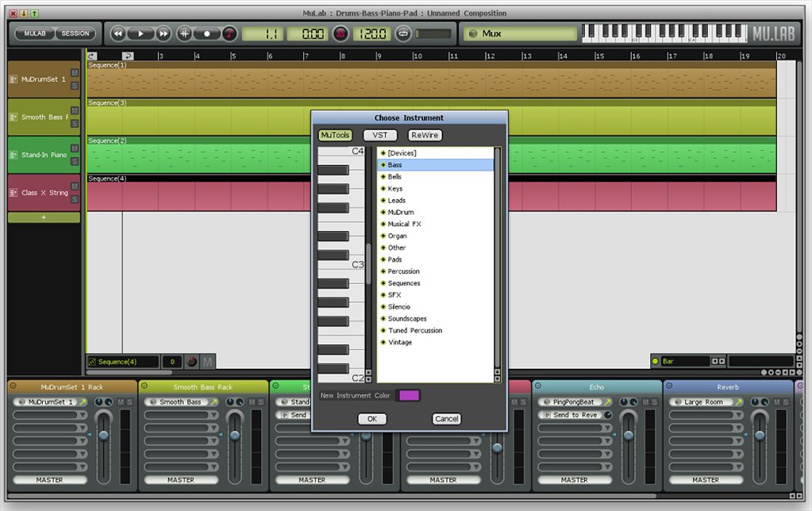Collapse the MuDrumSet 1 Rack circle icon
The image size is (812, 511).
(x=13, y=386)
